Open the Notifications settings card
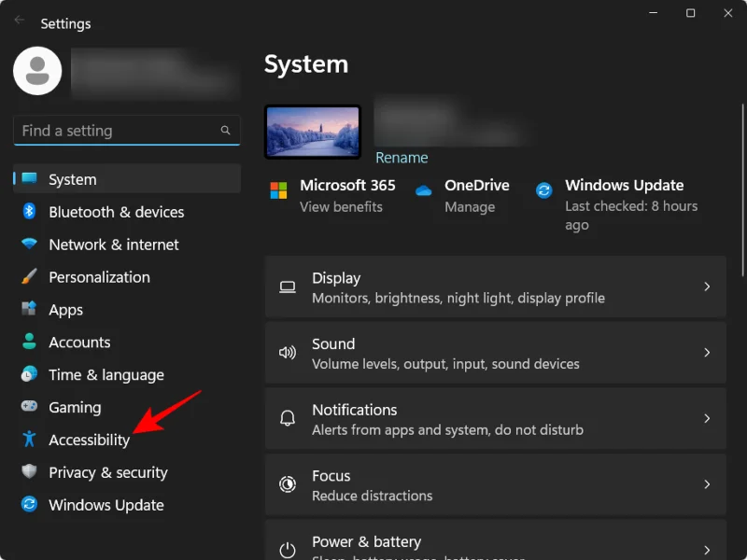The image size is (747, 560). click(x=496, y=418)
